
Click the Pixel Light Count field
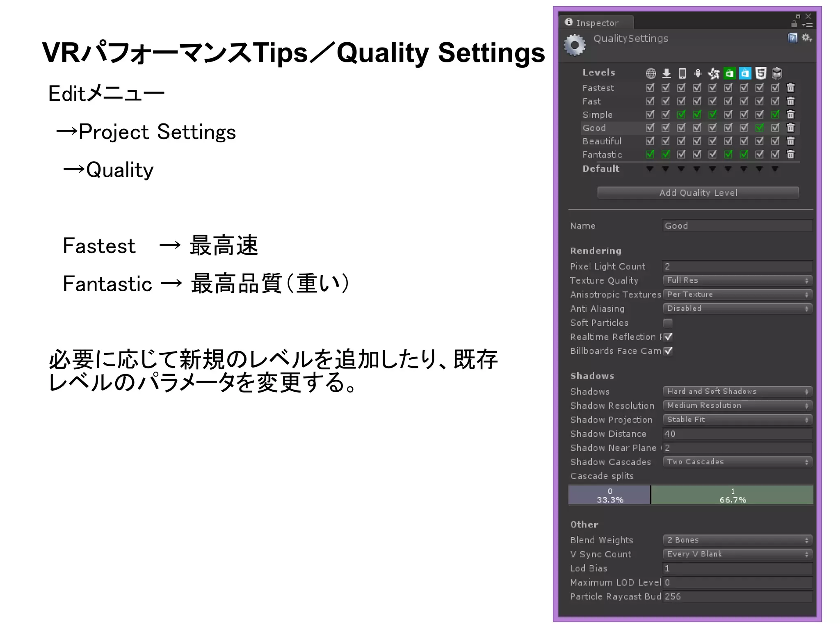737,267
